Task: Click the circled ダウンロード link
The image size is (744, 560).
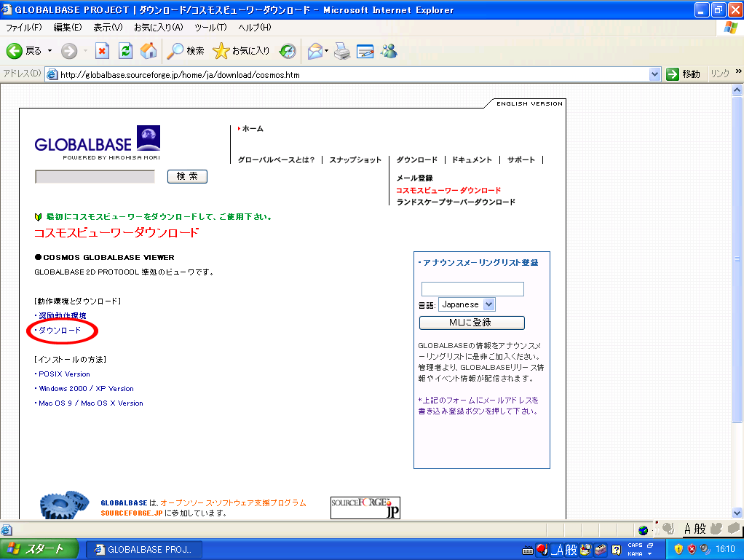Action: (x=60, y=331)
